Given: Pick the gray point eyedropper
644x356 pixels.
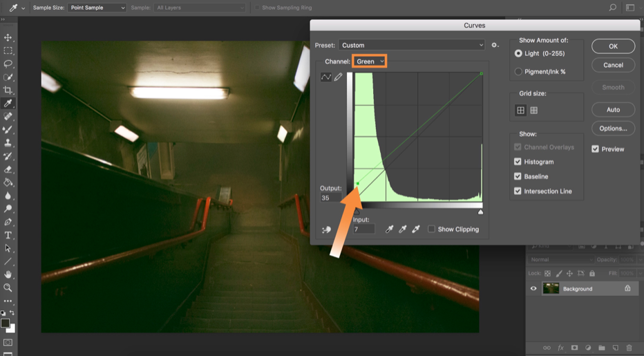Looking at the screenshot, I should pyautogui.click(x=403, y=229).
